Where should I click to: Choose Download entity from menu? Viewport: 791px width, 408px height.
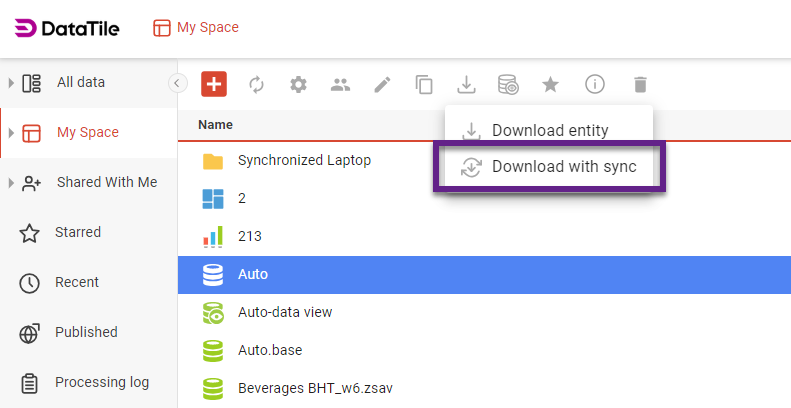[x=549, y=131]
